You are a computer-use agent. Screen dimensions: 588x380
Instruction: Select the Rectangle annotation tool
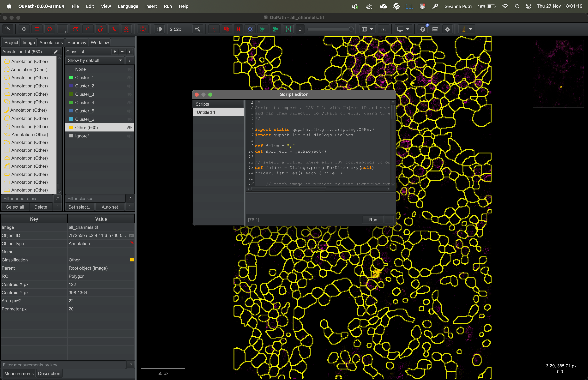click(37, 29)
